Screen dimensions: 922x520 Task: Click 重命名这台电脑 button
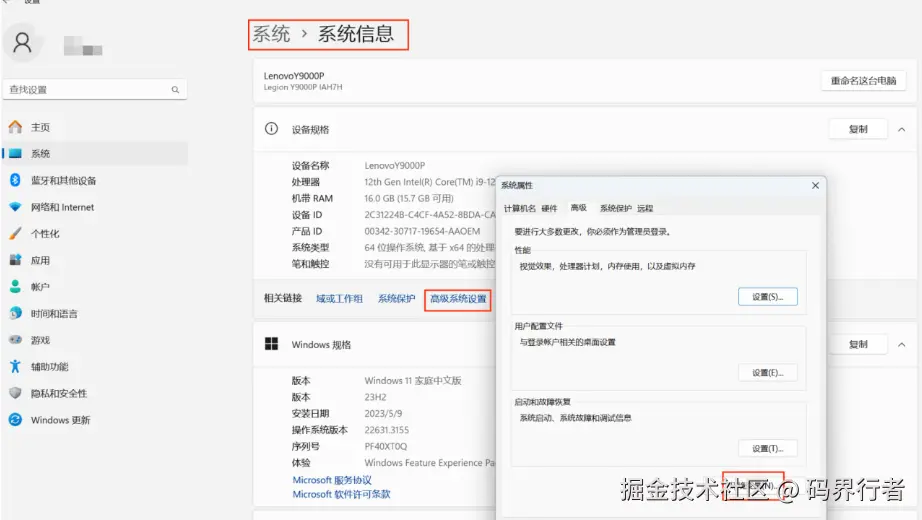tap(863, 81)
